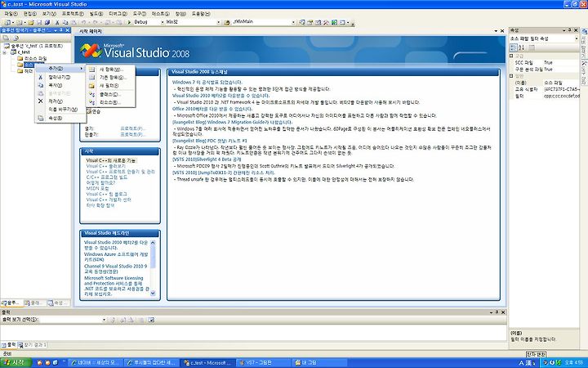Open the Properties object selector dropdown

(x=577, y=38)
